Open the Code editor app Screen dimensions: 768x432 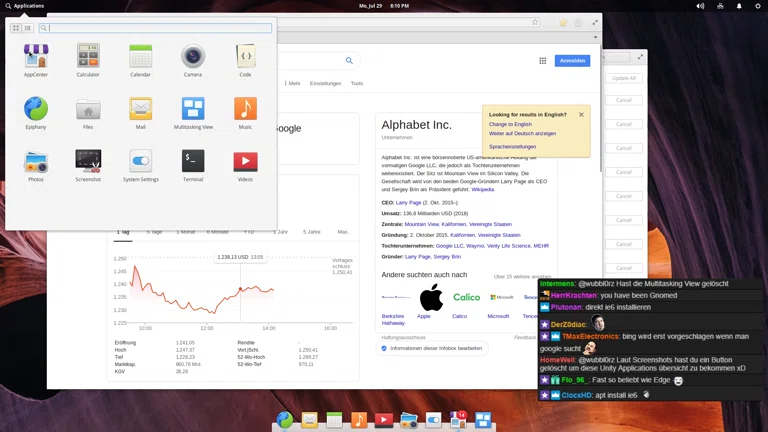tap(245, 61)
